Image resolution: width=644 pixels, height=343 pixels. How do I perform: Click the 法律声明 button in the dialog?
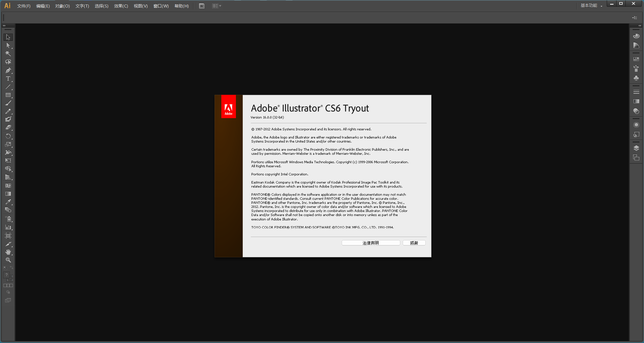coord(371,243)
